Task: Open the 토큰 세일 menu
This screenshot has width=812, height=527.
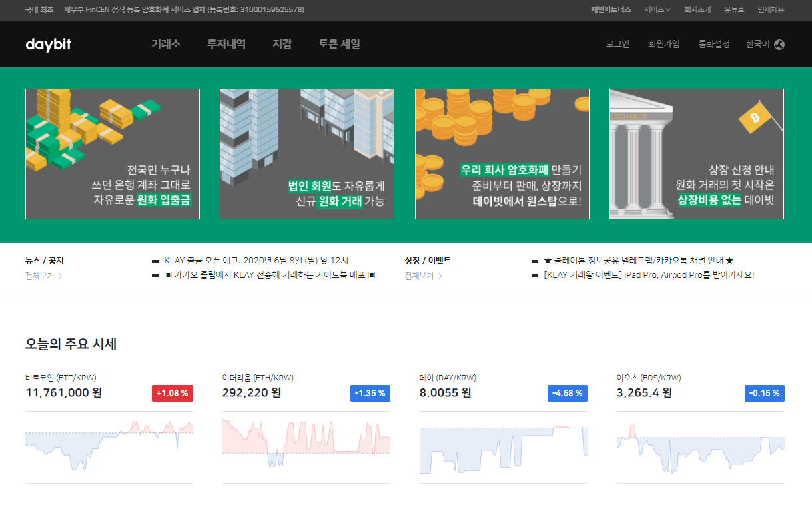Action: 339,44
